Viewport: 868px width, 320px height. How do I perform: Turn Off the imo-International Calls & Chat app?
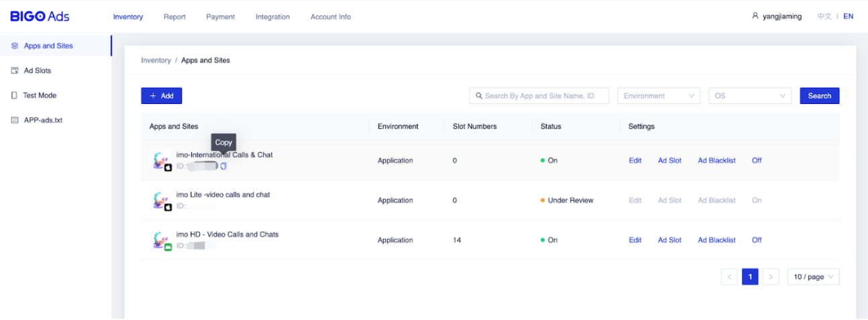point(757,160)
